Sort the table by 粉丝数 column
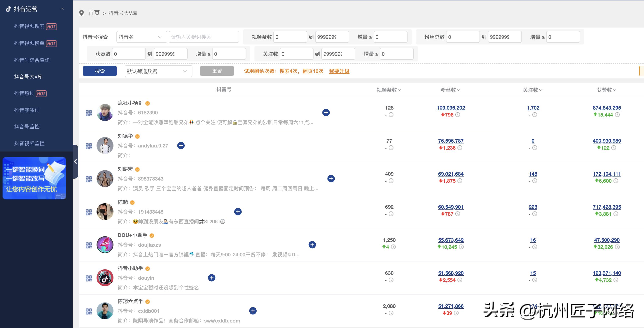644x328 pixels. pyautogui.click(x=451, y=90)
